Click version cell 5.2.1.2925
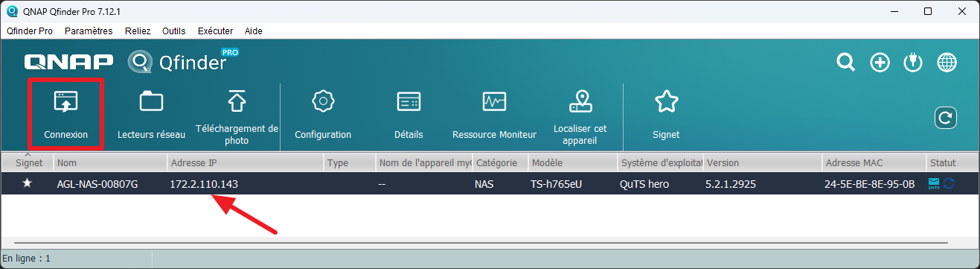The height and width of the screenshot is (269, 980). pyautogui.click(x=731, y=183)
